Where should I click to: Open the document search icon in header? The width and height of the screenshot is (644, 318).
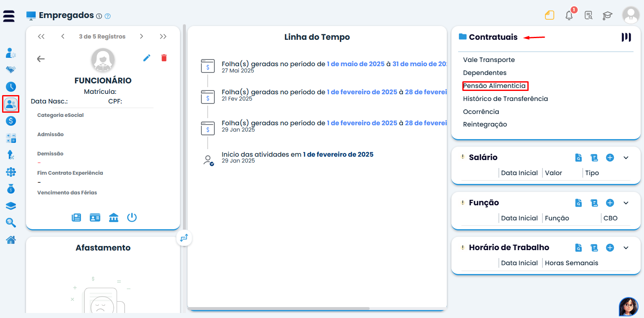pos(589,16)
